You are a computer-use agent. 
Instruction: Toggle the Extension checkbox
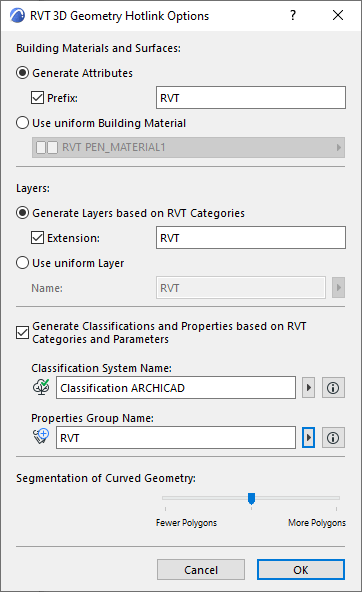coord(37,238)
